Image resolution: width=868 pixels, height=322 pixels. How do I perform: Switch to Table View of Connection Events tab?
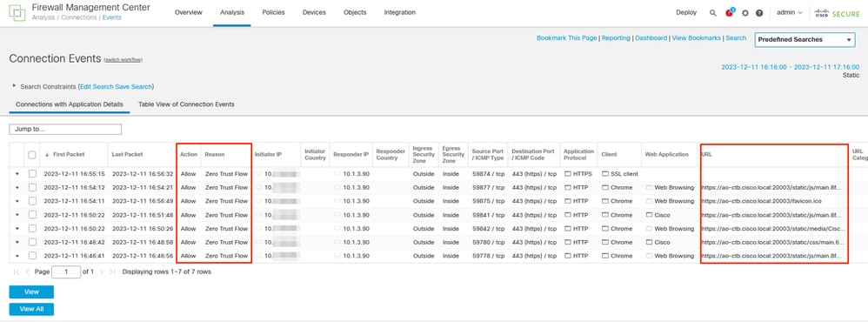[x=186, y=104]
